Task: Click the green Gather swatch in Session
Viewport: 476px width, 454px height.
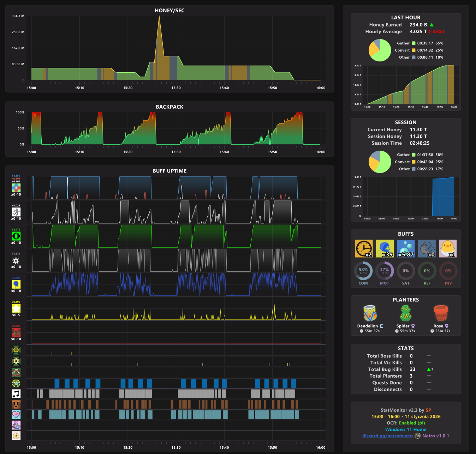Action: click(x=413, y=155)
